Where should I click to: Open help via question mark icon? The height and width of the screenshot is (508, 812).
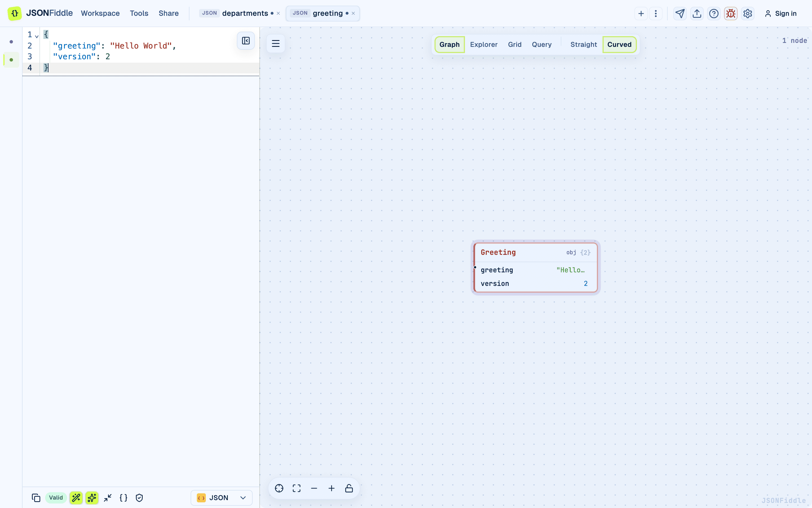[x=714, y=14]
